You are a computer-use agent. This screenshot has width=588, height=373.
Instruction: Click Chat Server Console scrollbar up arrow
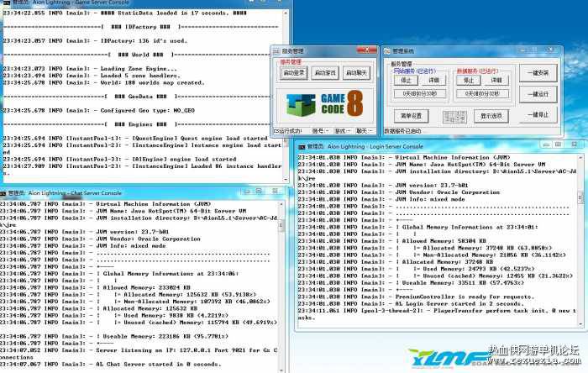pos(281,204)
